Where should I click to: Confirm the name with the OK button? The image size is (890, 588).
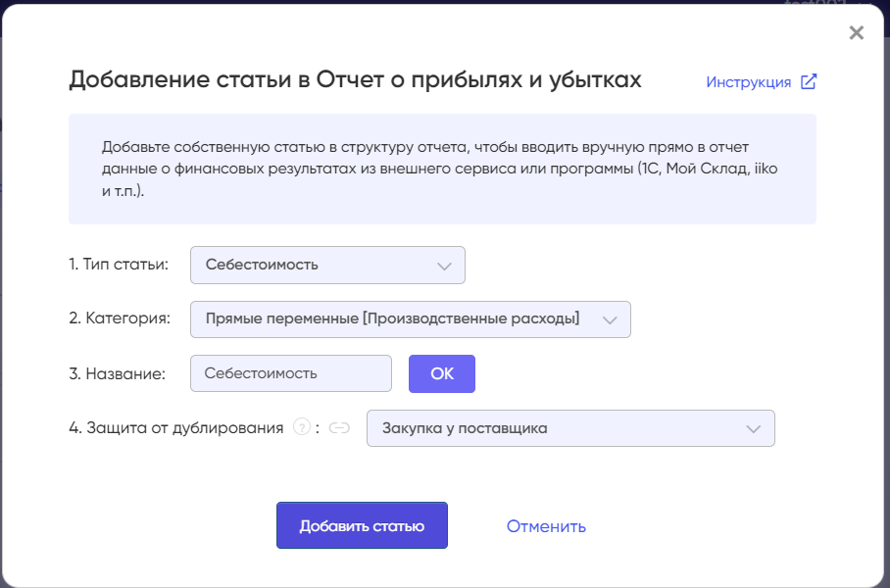[x=442, y=373]
